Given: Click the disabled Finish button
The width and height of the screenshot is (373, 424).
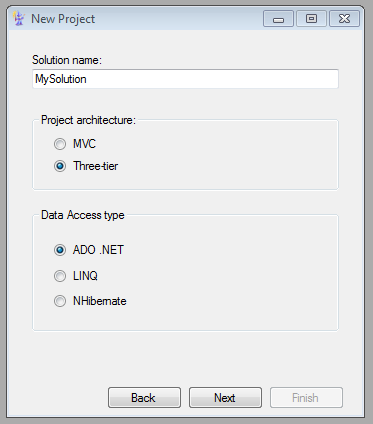Looking at the screenshot, I should (x=306, y=397).
